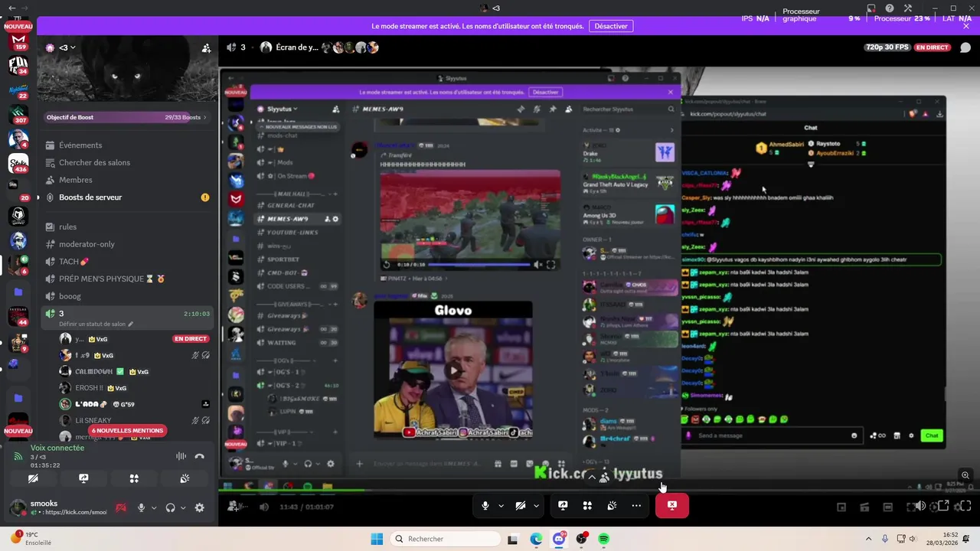Open the 6 NOUVELLES MENTIONS pill

pyautogui.click(x=128, y=430)
